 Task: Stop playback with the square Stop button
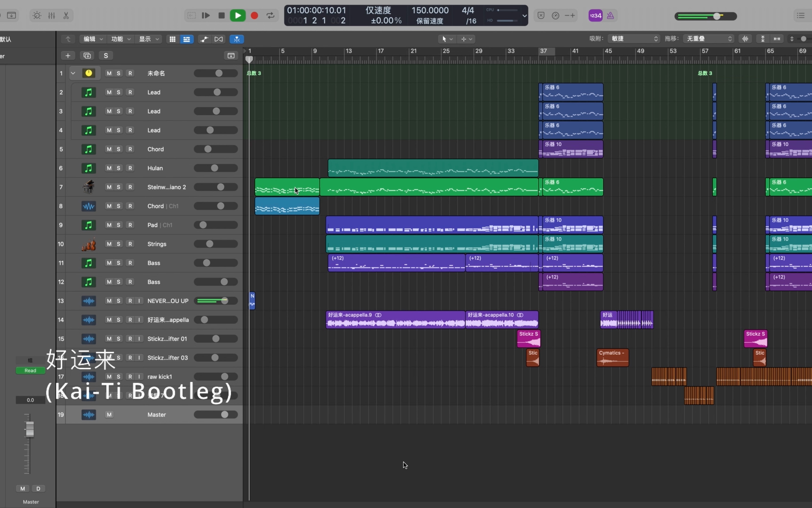222,15
